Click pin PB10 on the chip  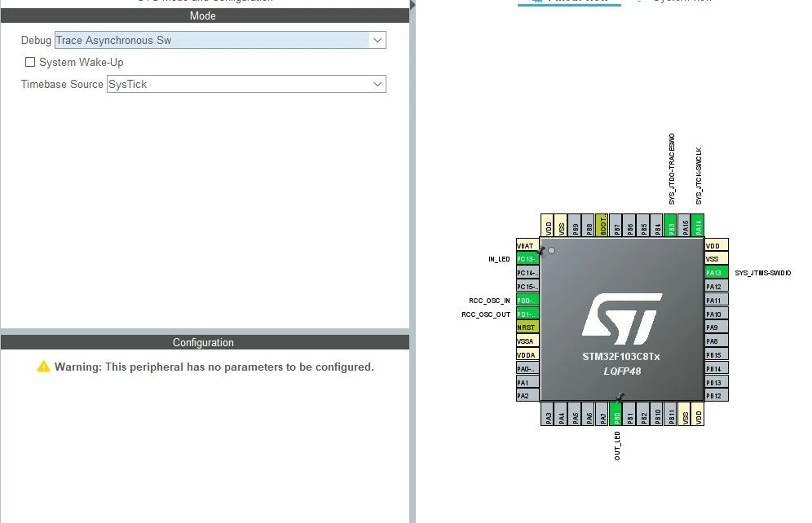(x=657, y=415)
